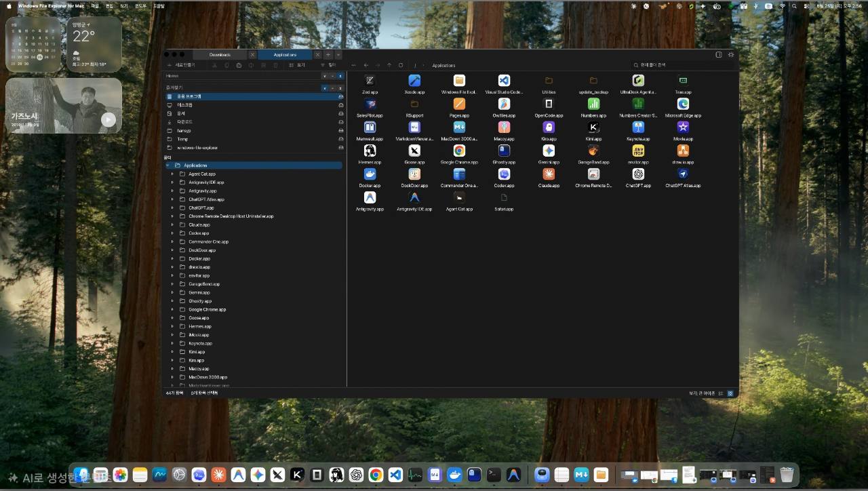This screenshot has height=491, width=868.
Task: Expand the Docker.app tree node
Action: (x=172, y=258)
